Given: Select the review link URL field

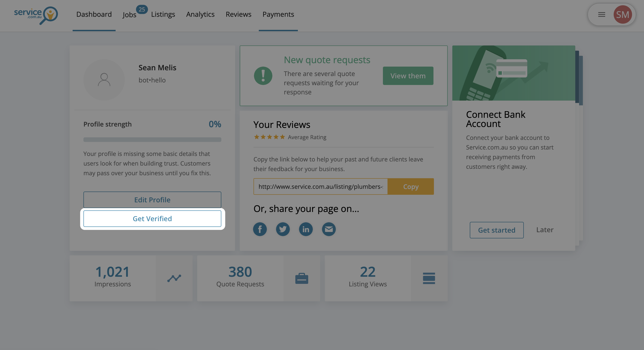Looking at the screenshot, I should click(x=320, y=186).
